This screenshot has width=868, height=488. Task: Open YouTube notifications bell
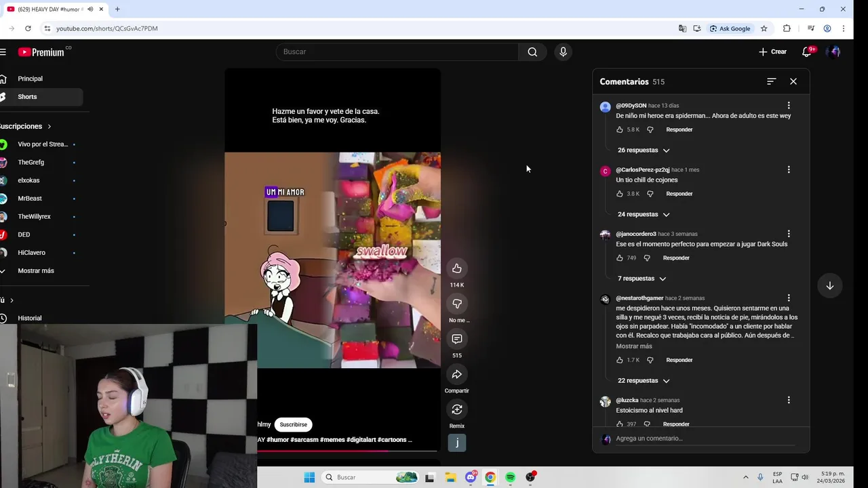(x=807, y=52)
